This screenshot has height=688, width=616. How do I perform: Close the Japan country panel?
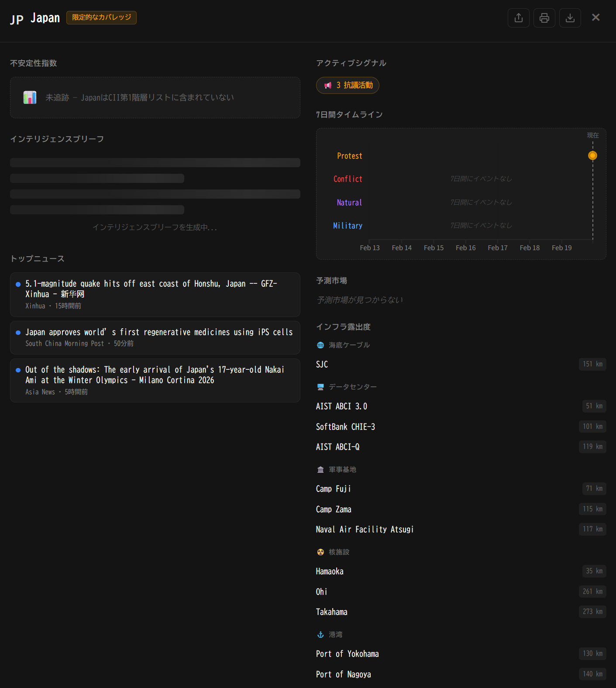595,17
